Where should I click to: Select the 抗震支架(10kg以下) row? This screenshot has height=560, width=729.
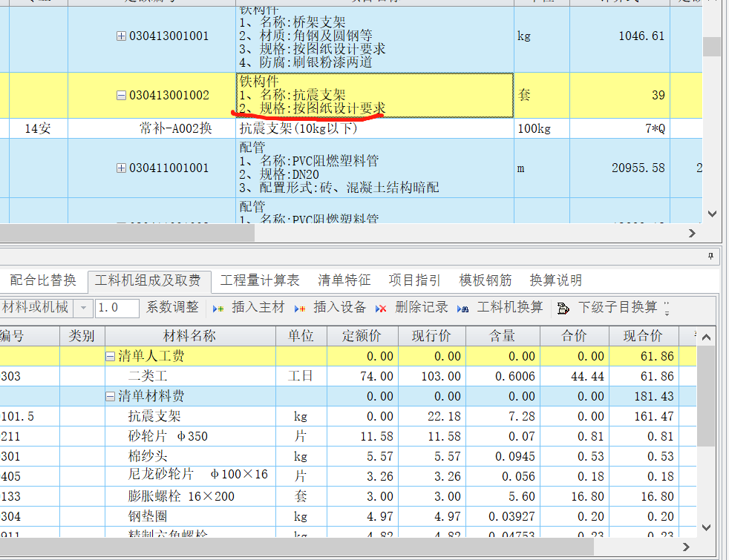point(351,128)
